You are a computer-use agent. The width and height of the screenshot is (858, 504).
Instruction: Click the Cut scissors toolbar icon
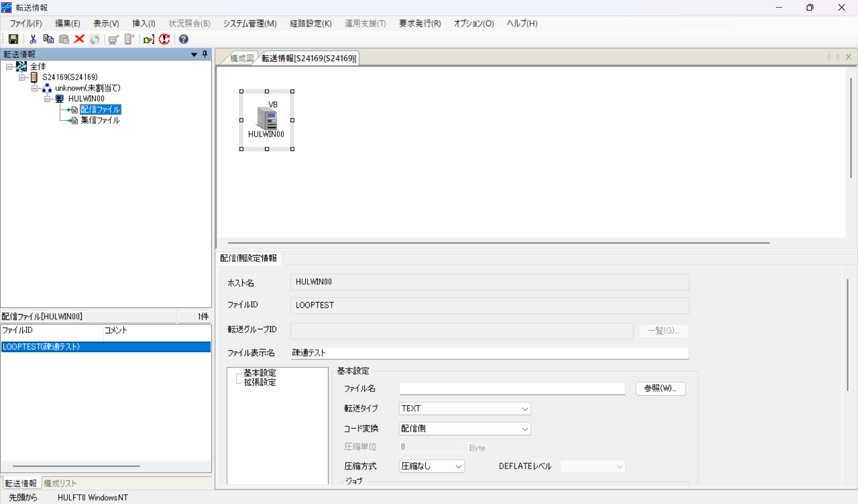33,39
